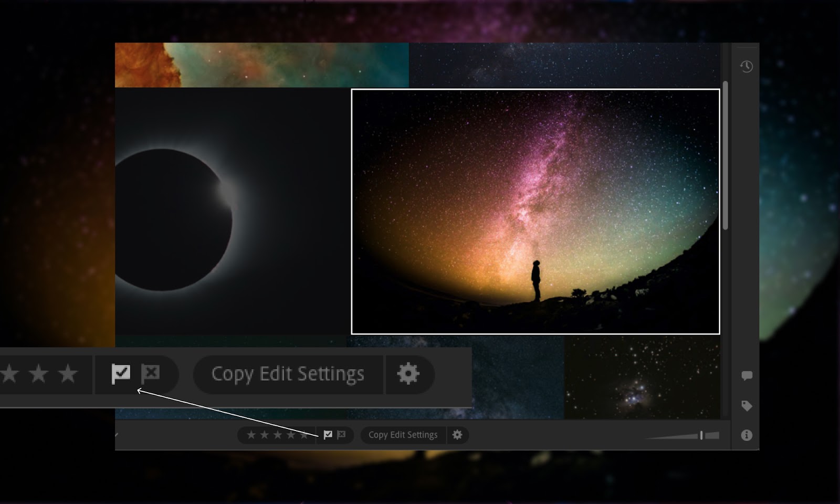Screen dimensions: 840x504
Task: Open the comments panel icon
Action: pos(747,375)
